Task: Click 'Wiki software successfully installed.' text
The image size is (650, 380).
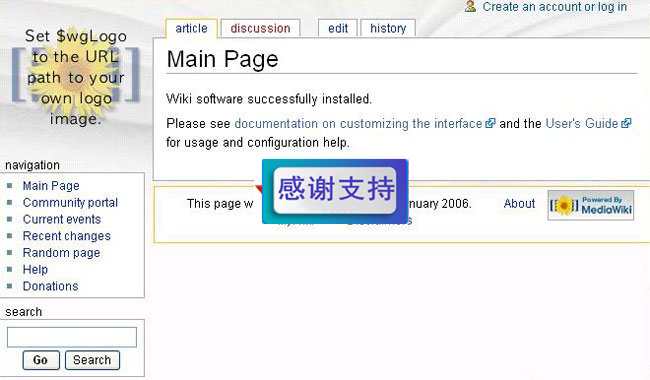Action: point(269,99)
